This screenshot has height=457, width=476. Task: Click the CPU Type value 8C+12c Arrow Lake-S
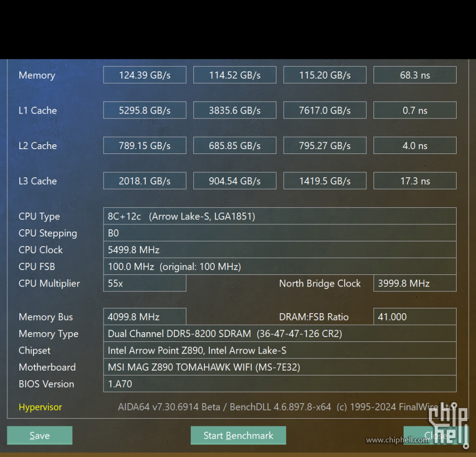pos(280,216)
